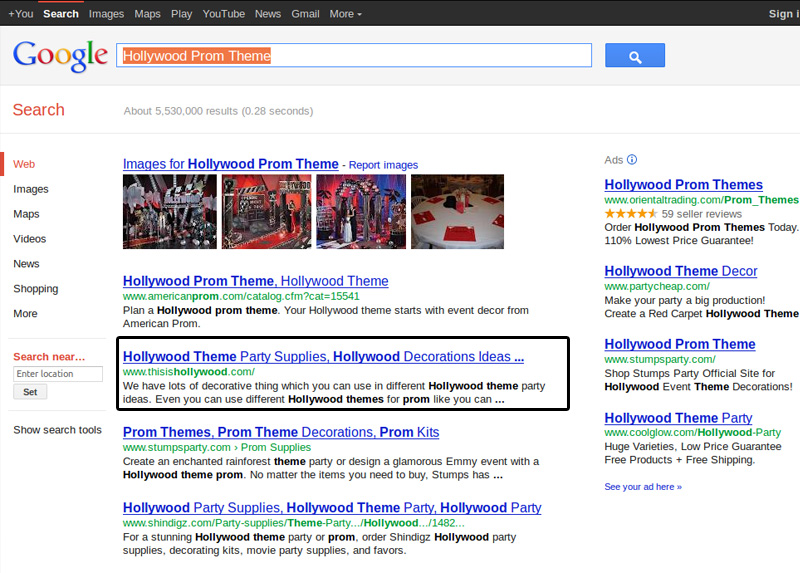Screen dimensions: 800x573
Task: Click the www.partycheap.com/ URL text
Action: (x=657, y=286)
